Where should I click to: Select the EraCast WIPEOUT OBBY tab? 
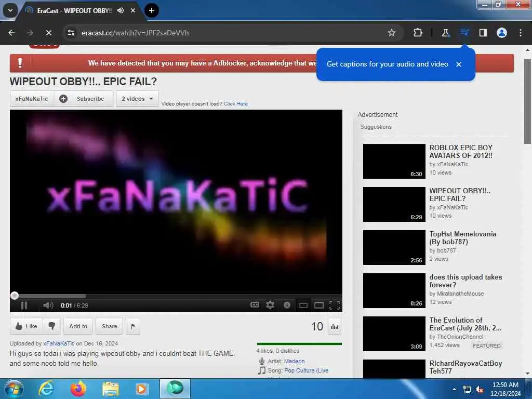(x=75, y=10)
